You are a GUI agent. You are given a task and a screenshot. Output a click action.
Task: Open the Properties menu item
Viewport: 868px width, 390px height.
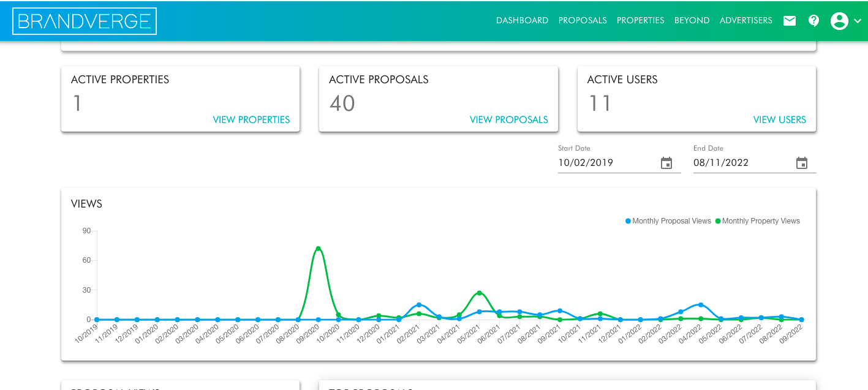(641, 20)
